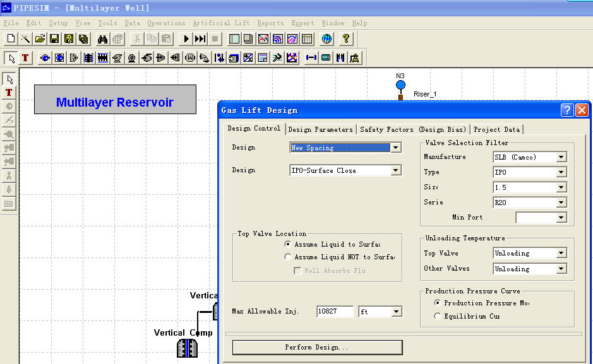This screenshot has height=364, width=593.
Task: Select the red T text tool in upper toolbar
Action: pos(25,58)
